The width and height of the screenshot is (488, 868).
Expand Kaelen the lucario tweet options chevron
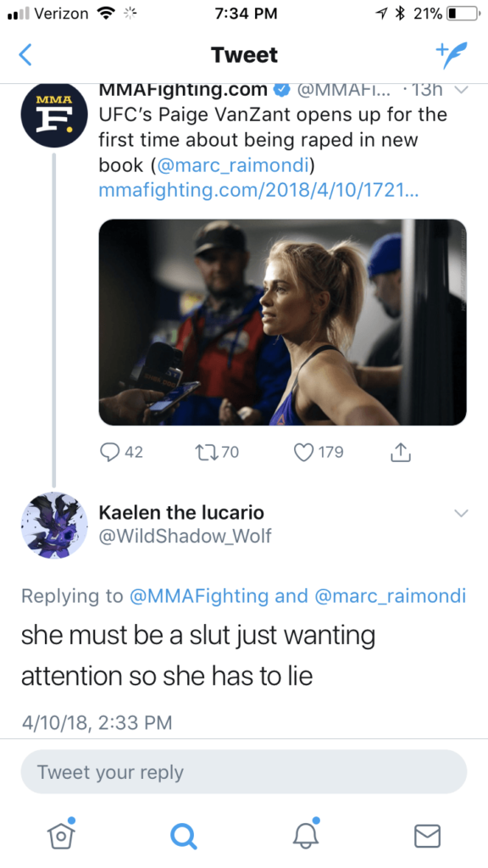461,513
